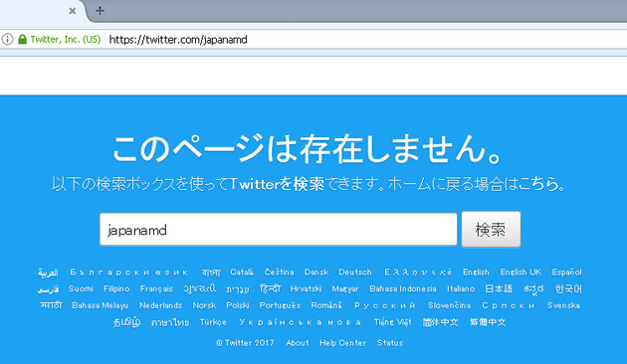The width and height of the screenshot is (627, 364).
Task: Select the Українська мова language link
Action: coord(300,322)
